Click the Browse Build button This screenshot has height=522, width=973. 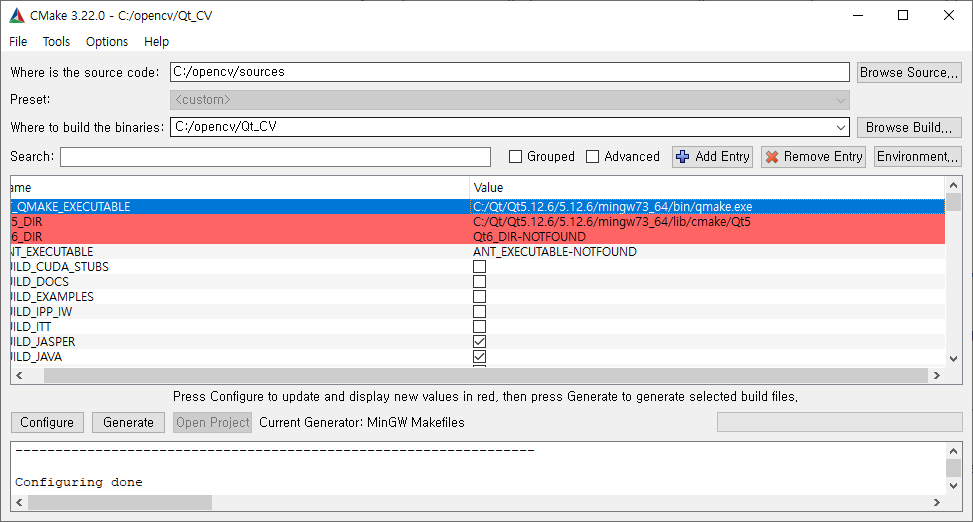(909, 127)
